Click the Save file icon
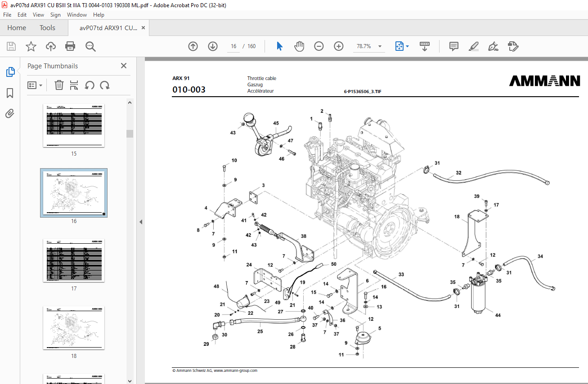 (11, 46)
